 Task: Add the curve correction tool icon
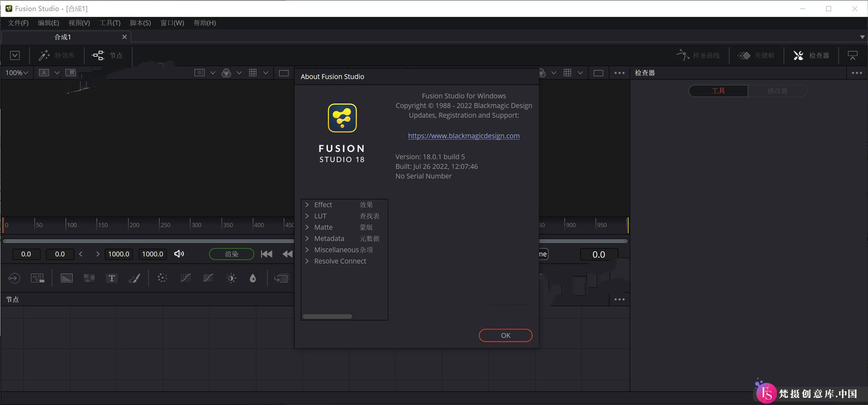208,278
